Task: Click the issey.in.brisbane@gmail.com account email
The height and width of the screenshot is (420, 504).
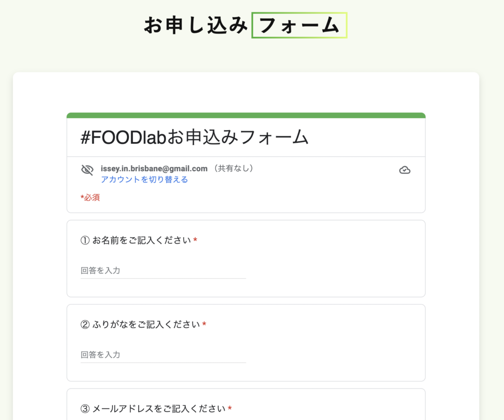Action: coord(154,169)
